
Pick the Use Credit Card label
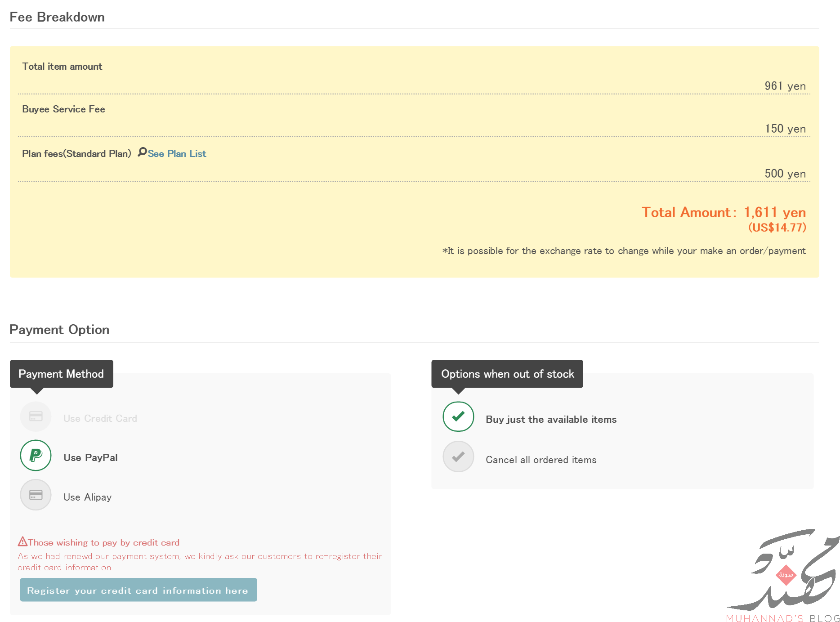100,418
